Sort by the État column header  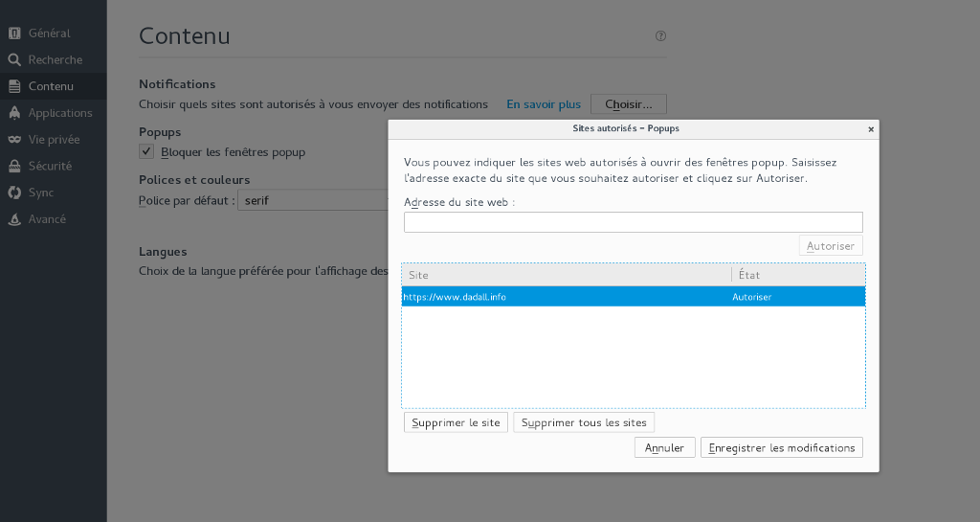tap(799, 275)
